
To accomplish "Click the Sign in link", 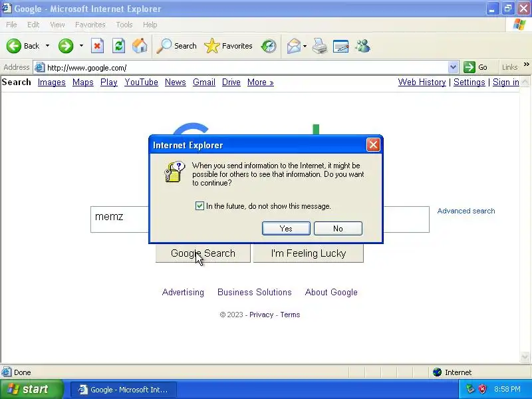I will pyautogui.click(x=506, y=82).
